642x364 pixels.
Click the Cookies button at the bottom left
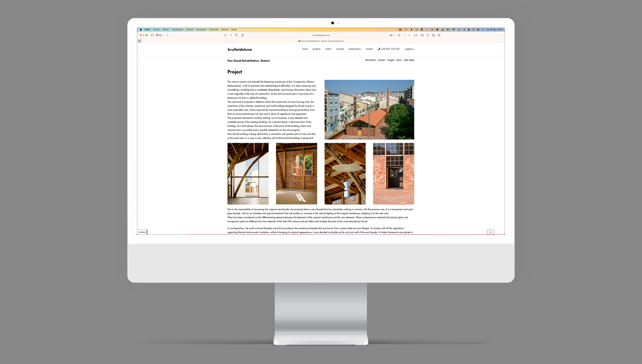coord(142,232)
